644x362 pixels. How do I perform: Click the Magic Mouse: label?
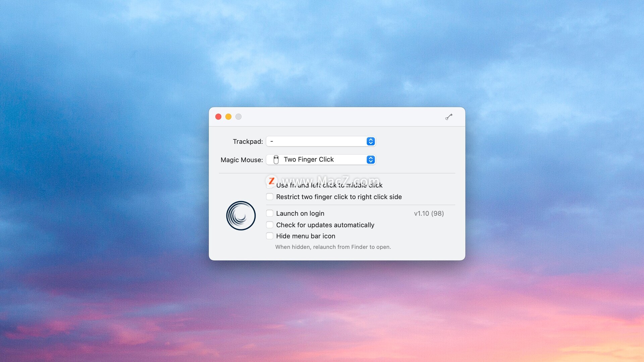point(241,160)
